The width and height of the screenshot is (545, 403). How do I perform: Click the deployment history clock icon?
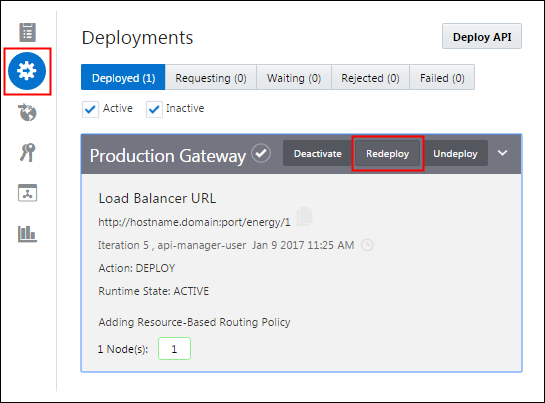[367, 245]
